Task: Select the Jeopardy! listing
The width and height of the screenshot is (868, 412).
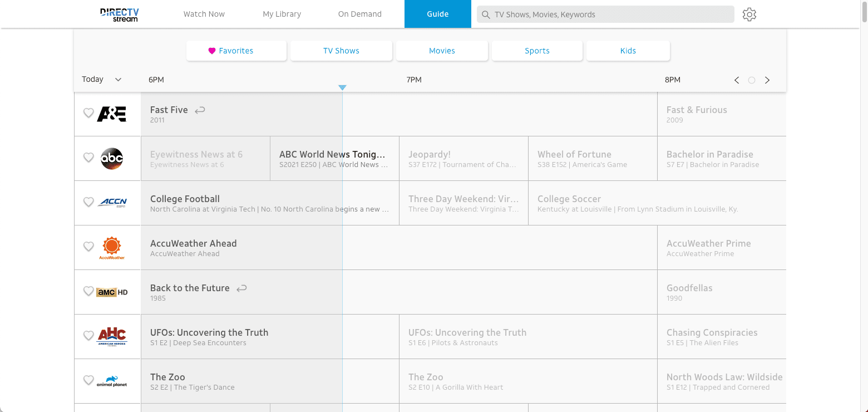Action: coord(463,159)
